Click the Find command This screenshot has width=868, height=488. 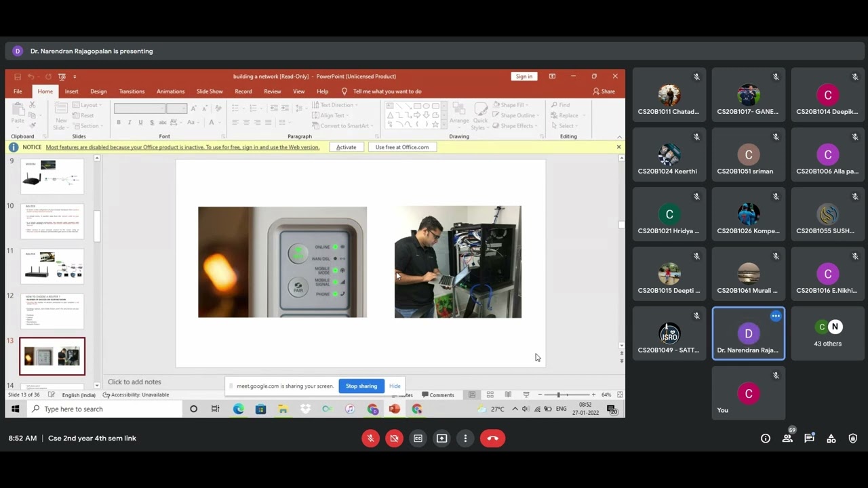561,105
